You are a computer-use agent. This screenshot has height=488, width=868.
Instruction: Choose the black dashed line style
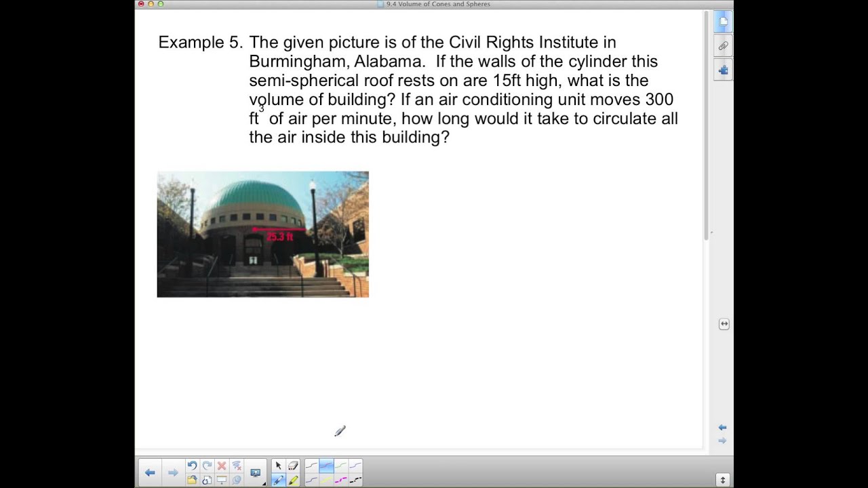tap(355, 480)
